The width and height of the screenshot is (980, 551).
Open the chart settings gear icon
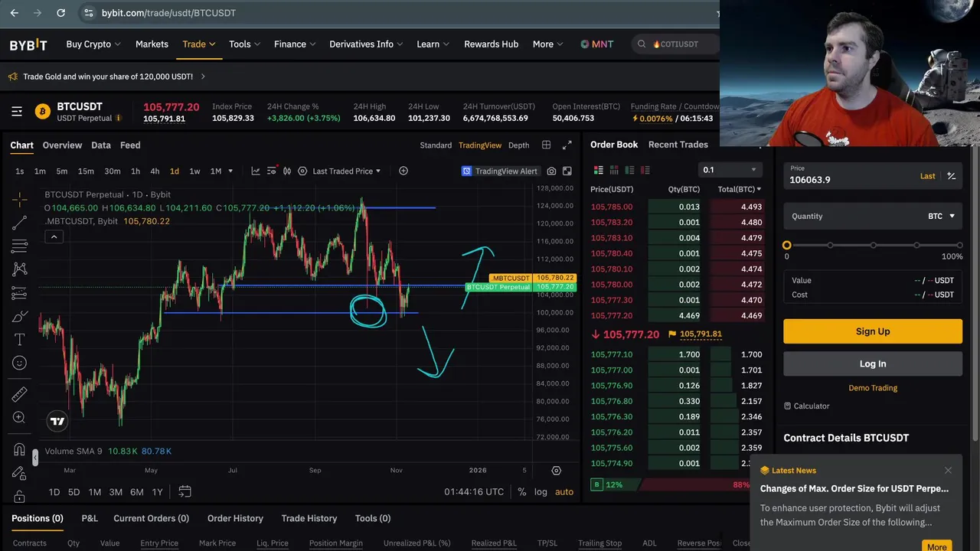(x=557, y=470)
